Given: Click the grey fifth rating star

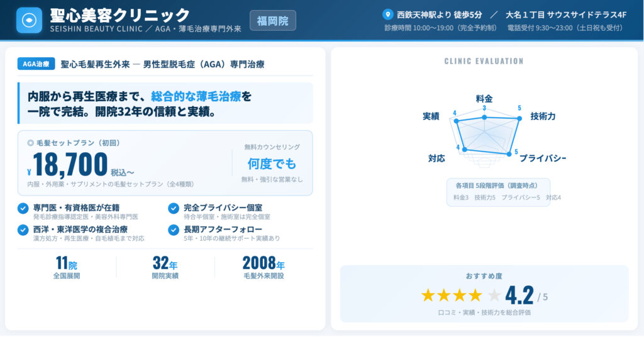Looking at the screenshot, I should tap(494, 295).
